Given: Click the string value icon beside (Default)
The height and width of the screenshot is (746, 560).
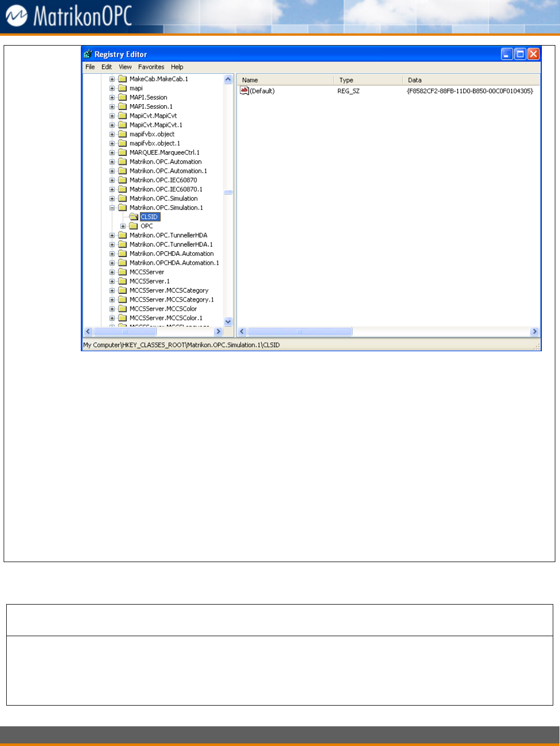Looking at the screenshot, I should click(245, 91).
